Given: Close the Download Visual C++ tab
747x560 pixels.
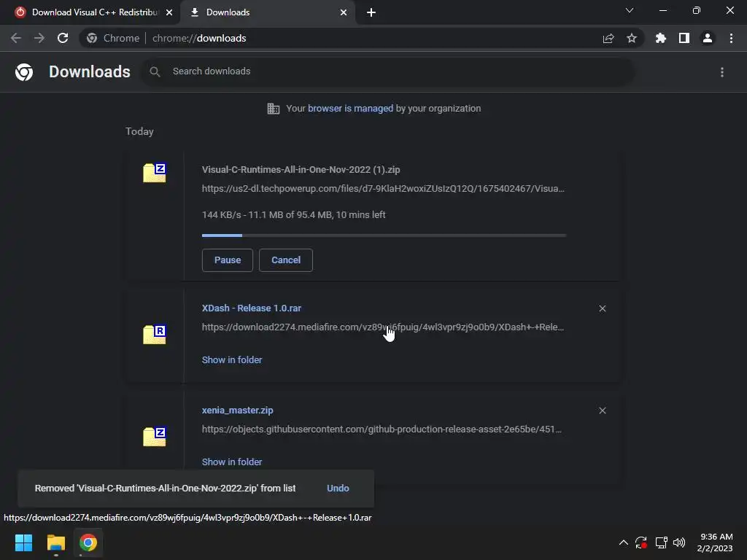Looking at the screenshot, I should 169,12.
